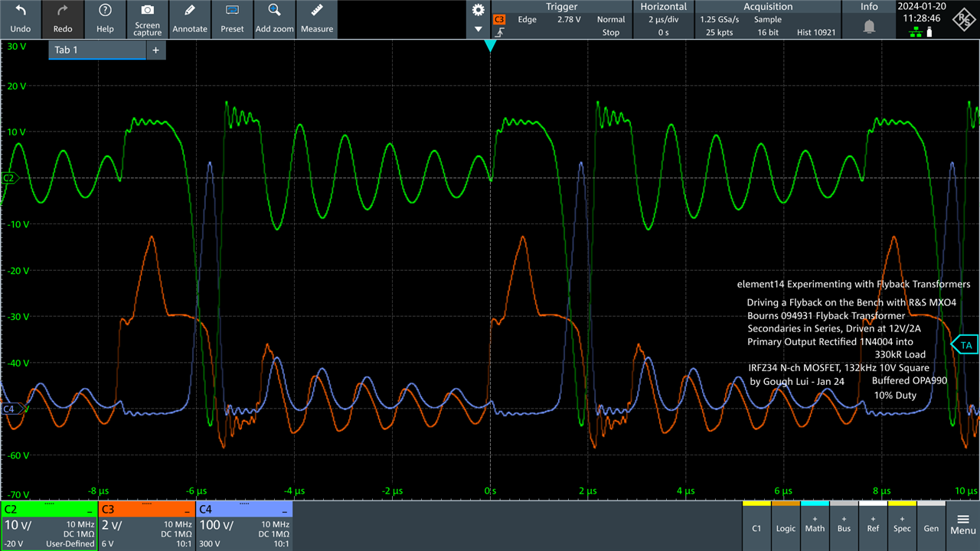Click the rising edge trigger slope icon
Viewport: 980px width, 551px height.
tap(499, 33)
